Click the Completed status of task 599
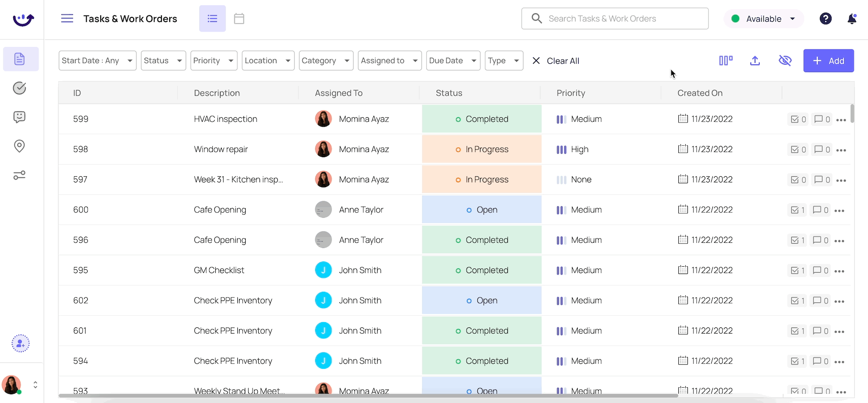This screenshot has width=868, height=403. 482,119
